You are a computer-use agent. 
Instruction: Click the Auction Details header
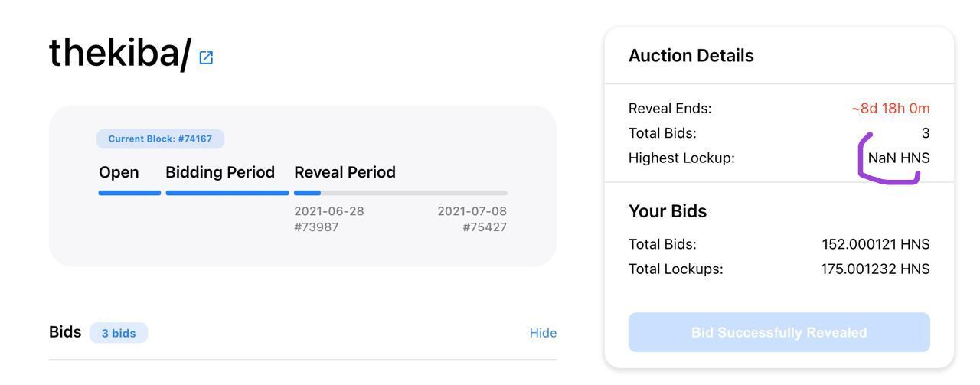point(691,56)
